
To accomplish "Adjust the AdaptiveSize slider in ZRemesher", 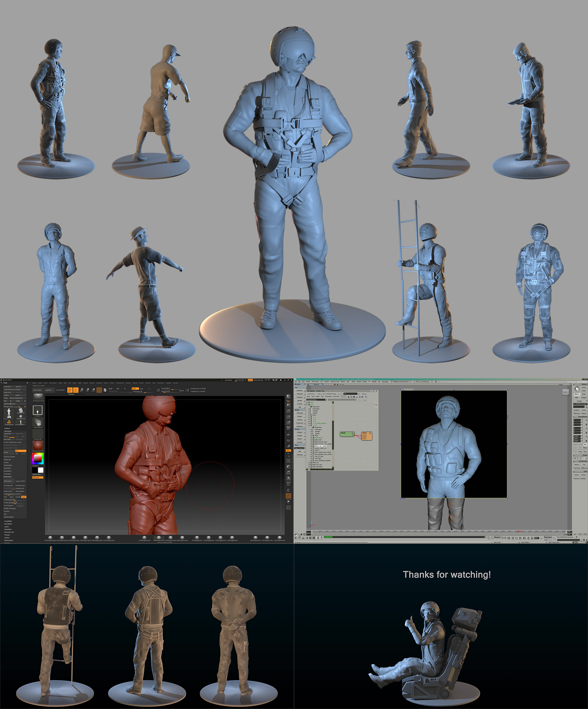I will [x=15, y=500].
